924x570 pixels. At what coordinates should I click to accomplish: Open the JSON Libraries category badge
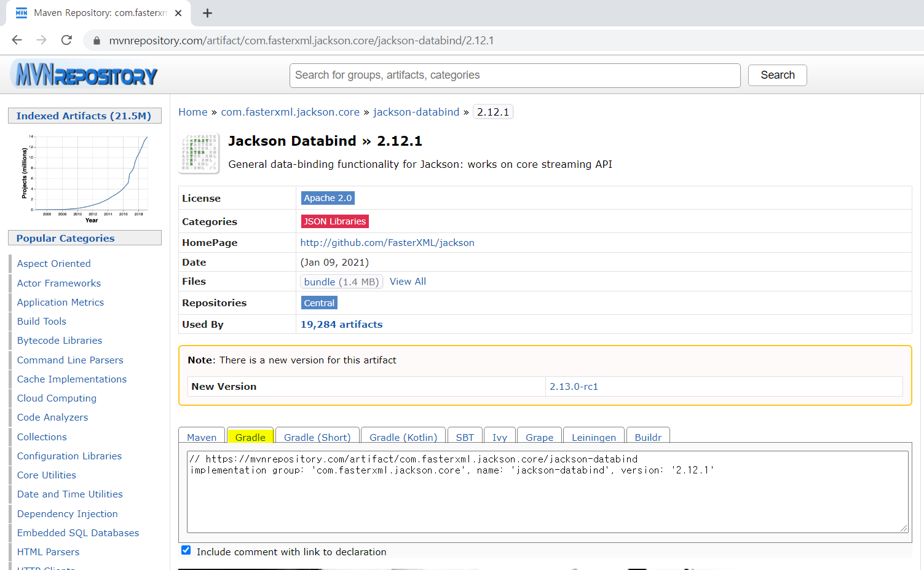coord(334,221)
